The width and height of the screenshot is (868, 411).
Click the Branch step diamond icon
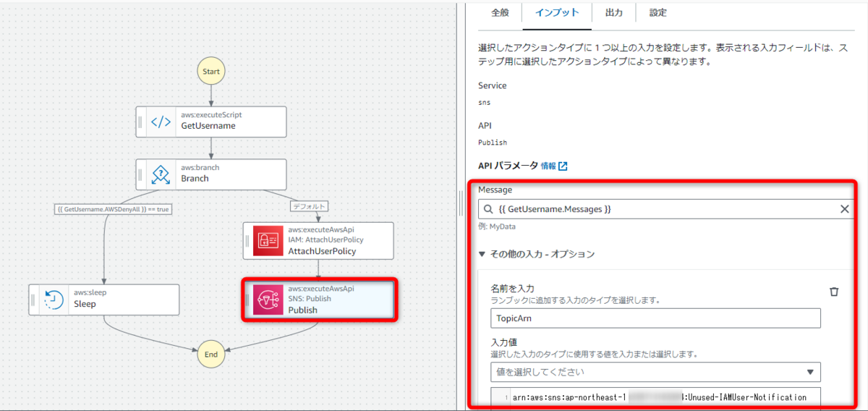[x=161, y=174]
